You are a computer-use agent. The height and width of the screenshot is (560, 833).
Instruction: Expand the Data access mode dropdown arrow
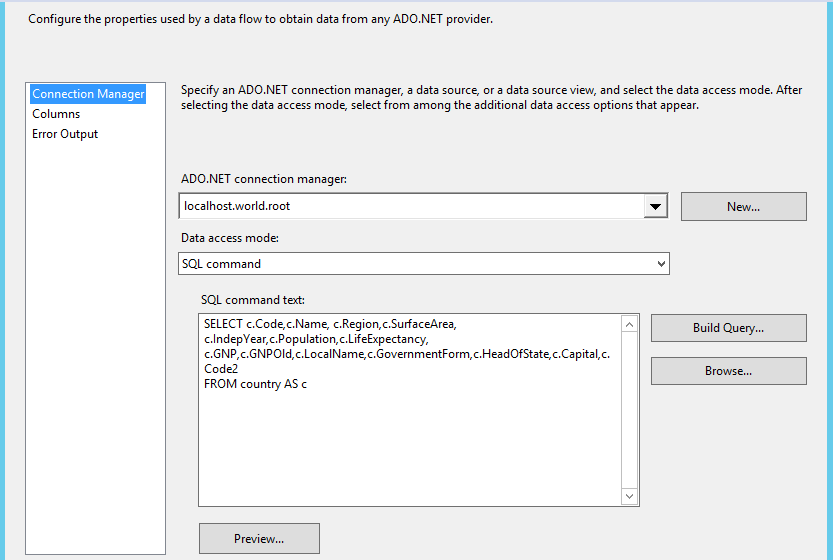660,264
